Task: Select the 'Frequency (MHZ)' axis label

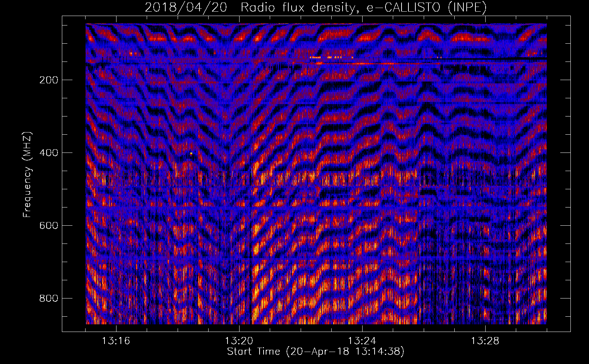Action: [27, 174]
